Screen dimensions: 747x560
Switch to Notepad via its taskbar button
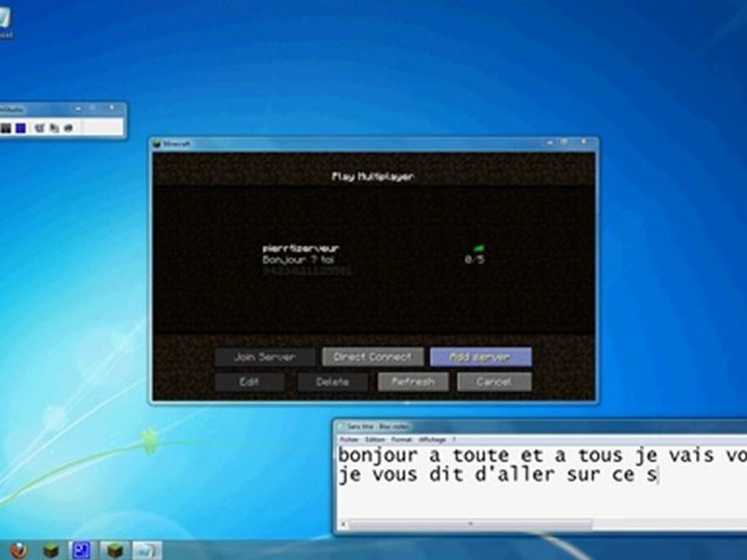point(147,551)
